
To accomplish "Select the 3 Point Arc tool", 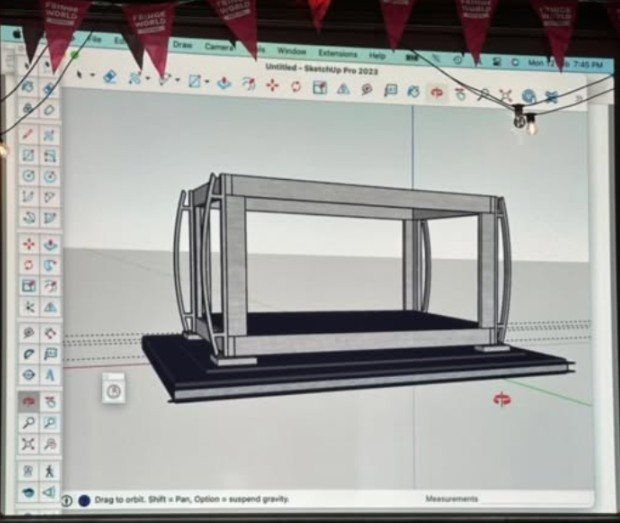I will click(x=28, y=217).
